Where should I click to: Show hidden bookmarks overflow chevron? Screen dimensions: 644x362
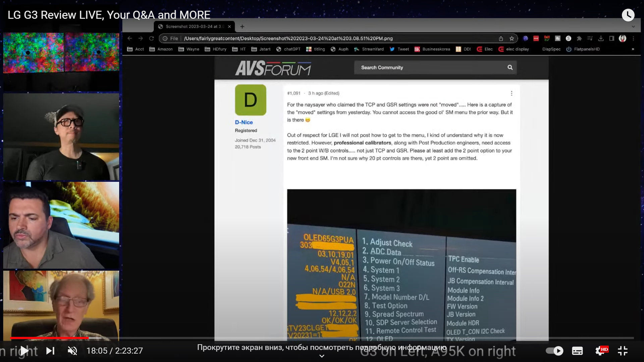(633, 49)
